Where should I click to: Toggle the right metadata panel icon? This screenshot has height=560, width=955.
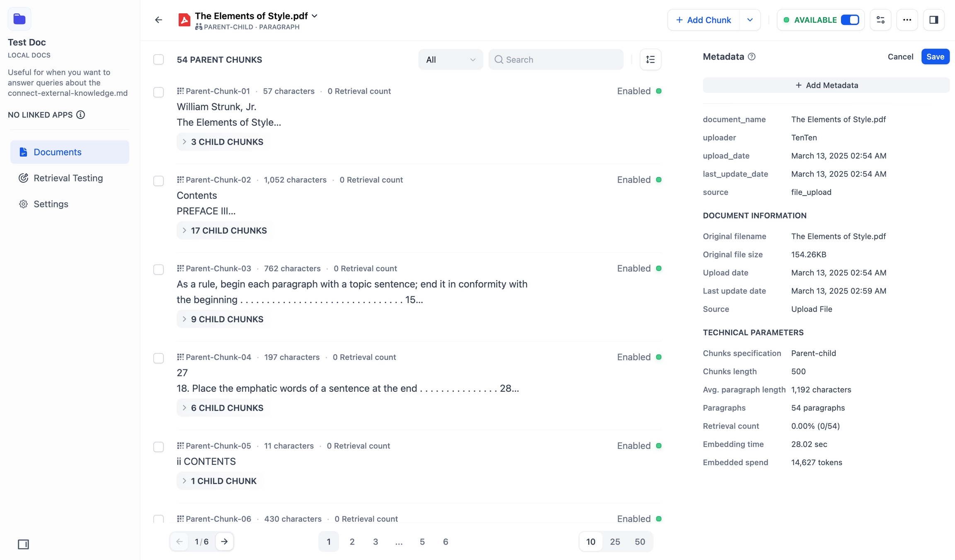933,20
